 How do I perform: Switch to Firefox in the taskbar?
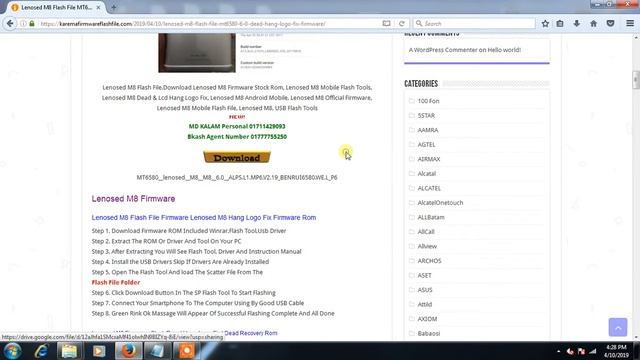[x=128, y=351]
